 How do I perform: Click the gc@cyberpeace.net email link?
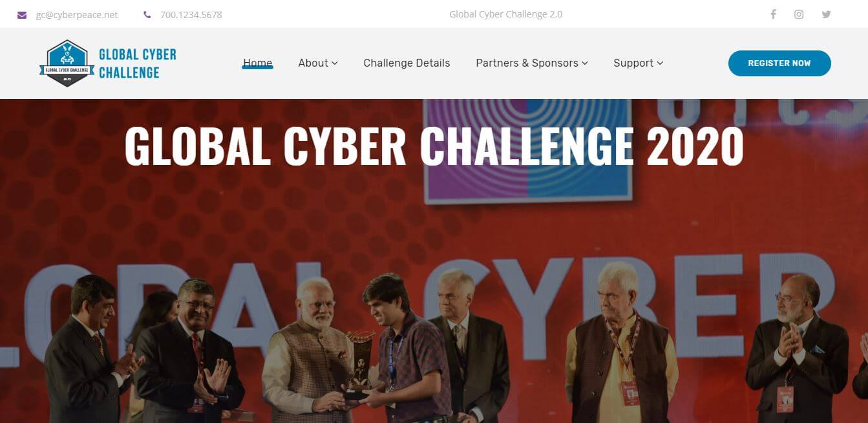[77, 14]
